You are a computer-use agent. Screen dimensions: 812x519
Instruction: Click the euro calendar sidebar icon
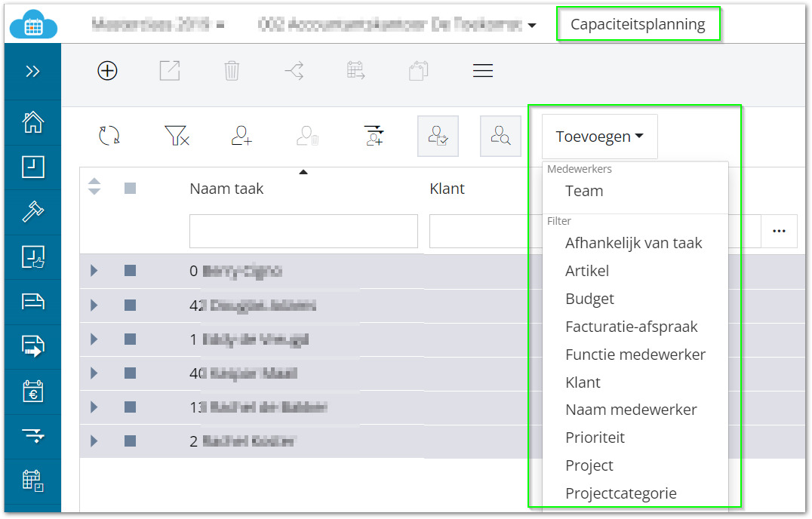pos(32,392)
